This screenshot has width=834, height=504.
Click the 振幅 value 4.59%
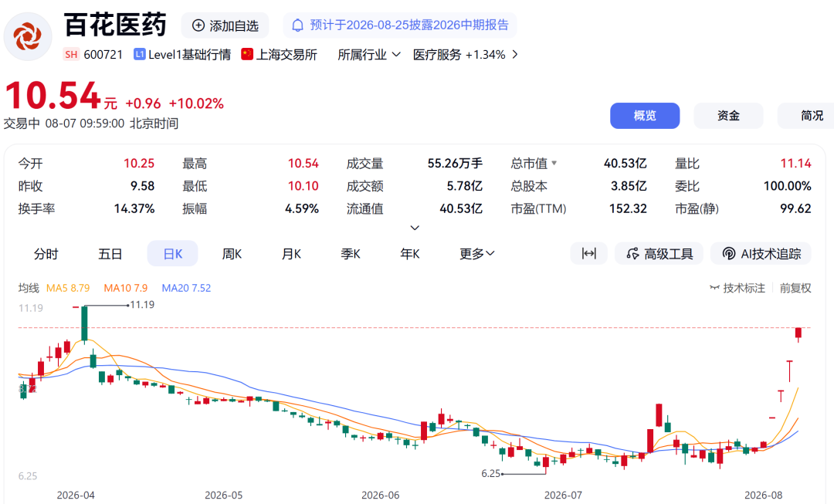coord(302,208)
